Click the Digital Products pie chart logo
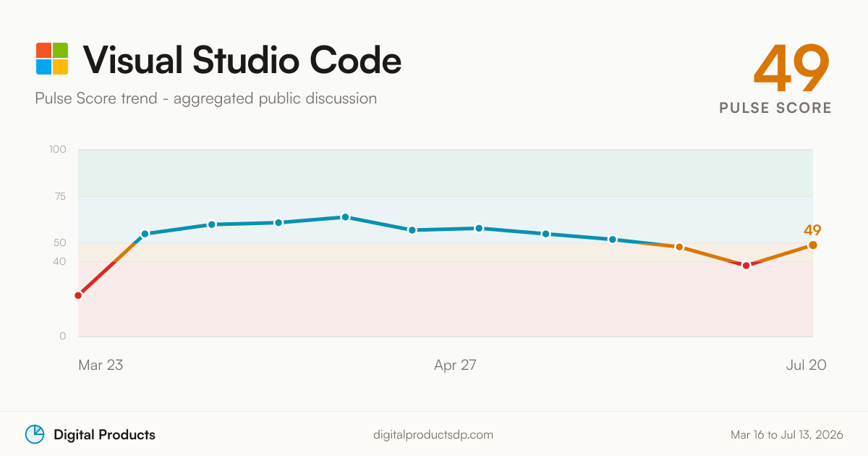This screenshot has width=868, height=456. coord(35,434)
